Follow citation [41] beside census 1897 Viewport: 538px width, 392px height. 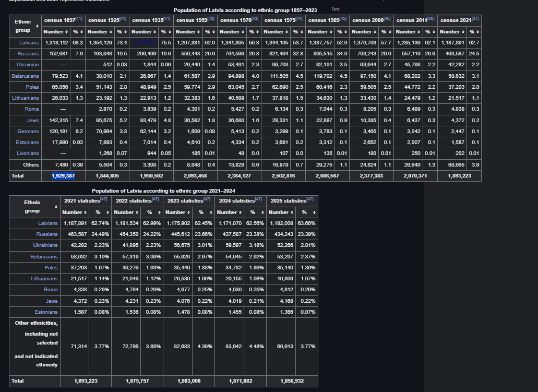[79, 19]
